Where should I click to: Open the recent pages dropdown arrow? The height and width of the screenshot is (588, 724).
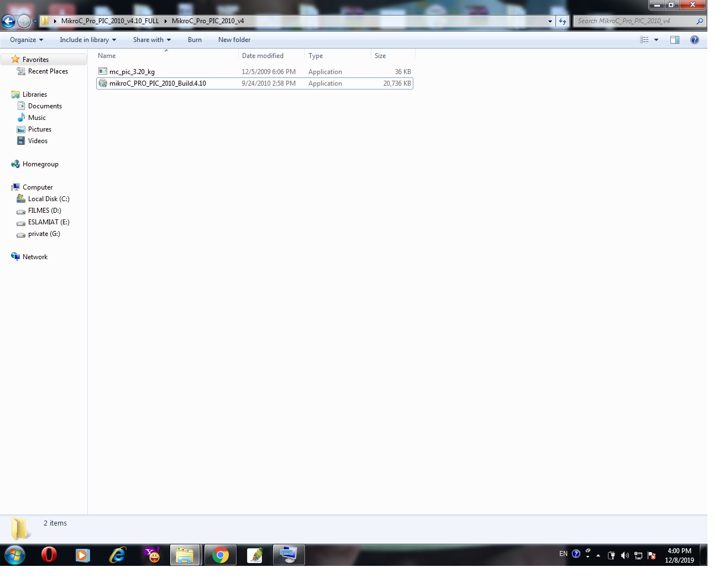coord(35,22)
